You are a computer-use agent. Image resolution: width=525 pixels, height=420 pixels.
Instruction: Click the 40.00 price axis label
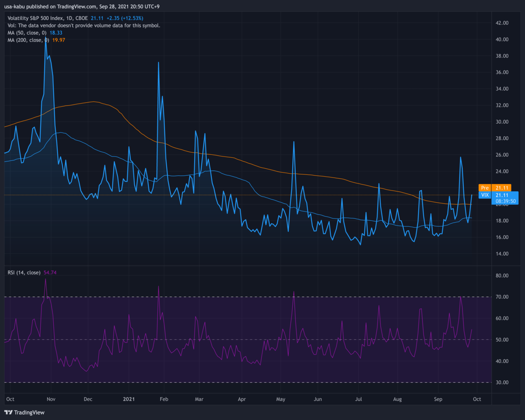(x=502, y=39)
